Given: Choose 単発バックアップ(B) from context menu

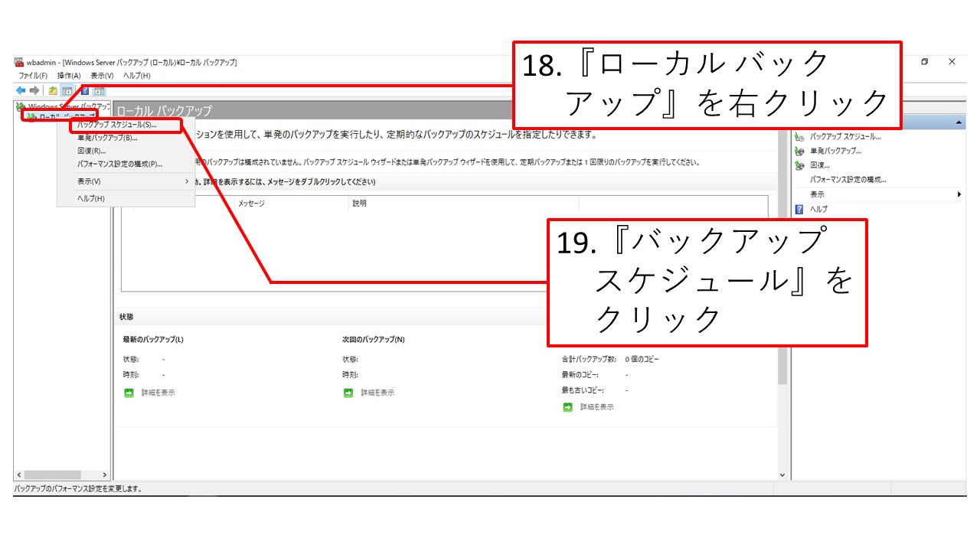Looking at the screenshot, I should (107, 139).
